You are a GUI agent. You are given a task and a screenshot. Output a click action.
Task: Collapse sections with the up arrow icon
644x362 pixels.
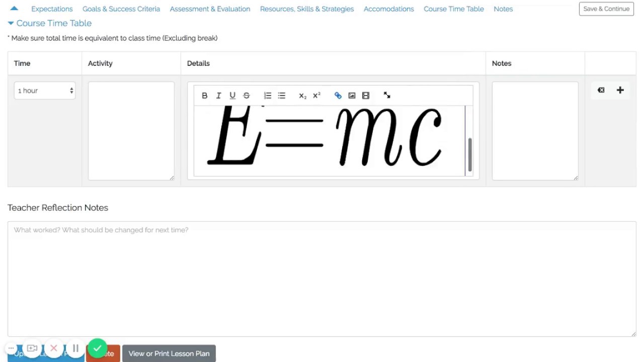pos(14,8)
